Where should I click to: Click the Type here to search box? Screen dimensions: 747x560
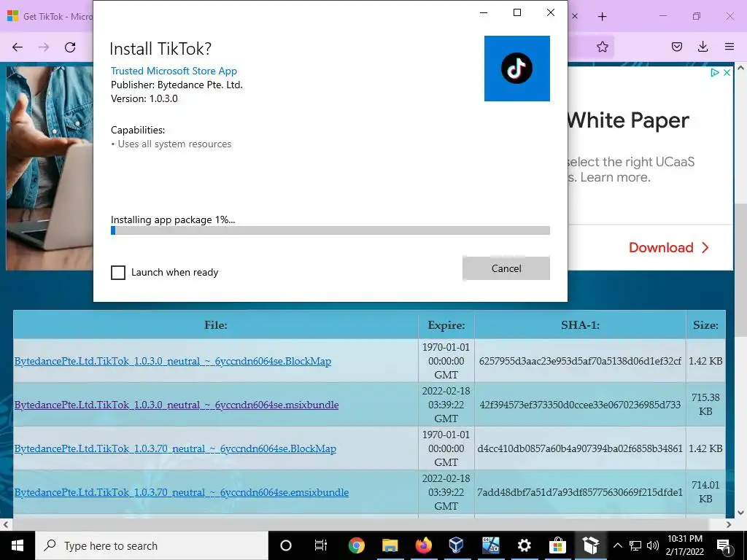click(152, 545)
